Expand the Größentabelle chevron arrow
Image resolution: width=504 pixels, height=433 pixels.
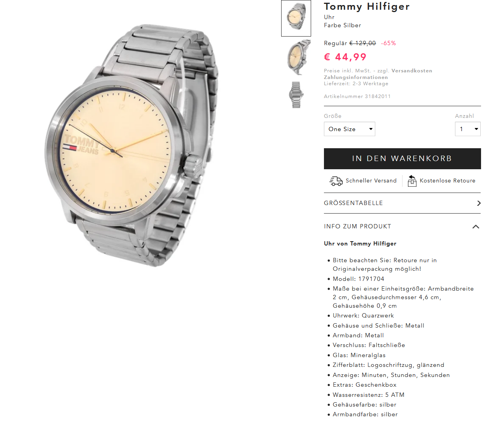pyautogui.click(x=479, y=203)
